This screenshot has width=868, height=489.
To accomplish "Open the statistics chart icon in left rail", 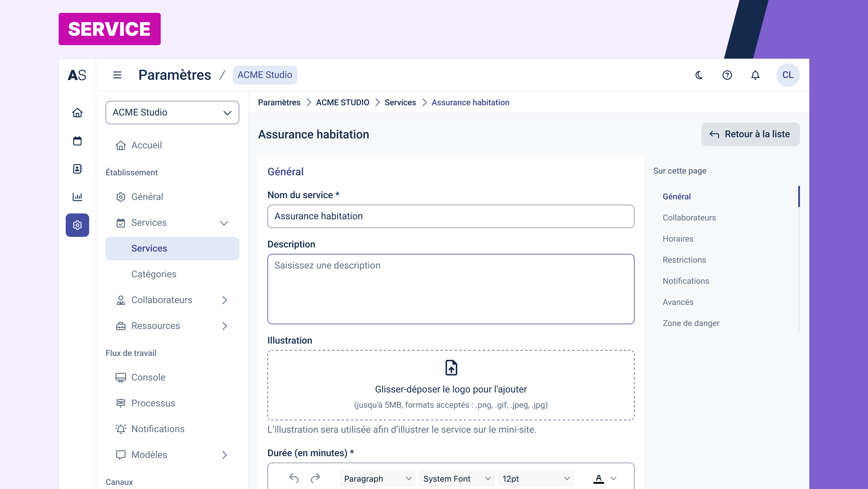I will (x=77, y=197).
